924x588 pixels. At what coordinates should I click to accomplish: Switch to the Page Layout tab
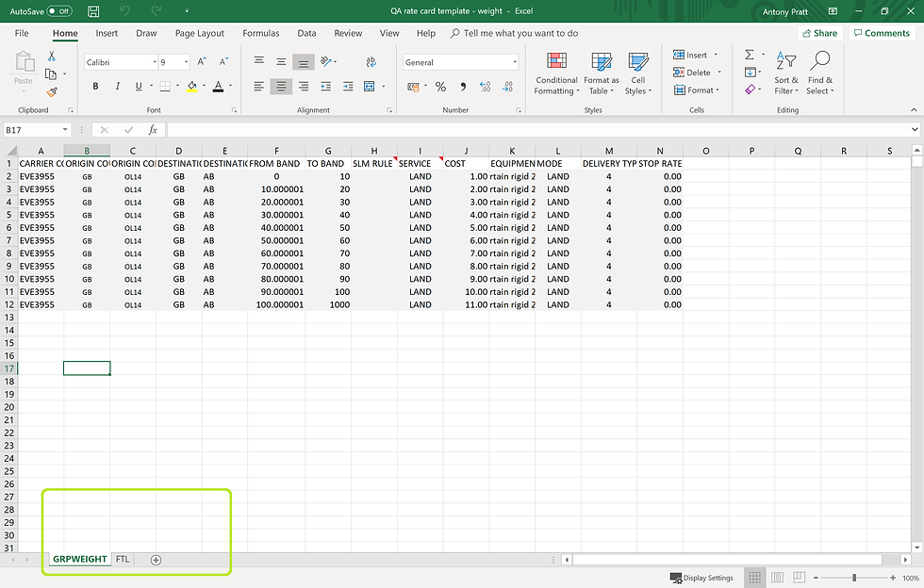click(199, 33)
